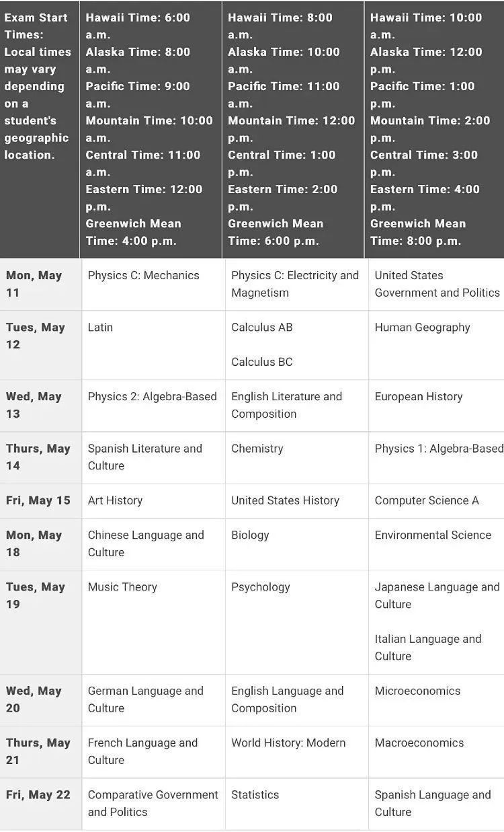Click the Microeconomics exam cell
This screenshot has width=504, height=832.
417,691
